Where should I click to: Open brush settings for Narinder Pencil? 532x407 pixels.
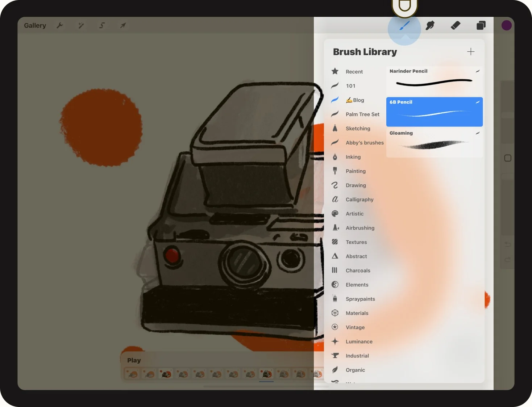click(x=478, y=71)
